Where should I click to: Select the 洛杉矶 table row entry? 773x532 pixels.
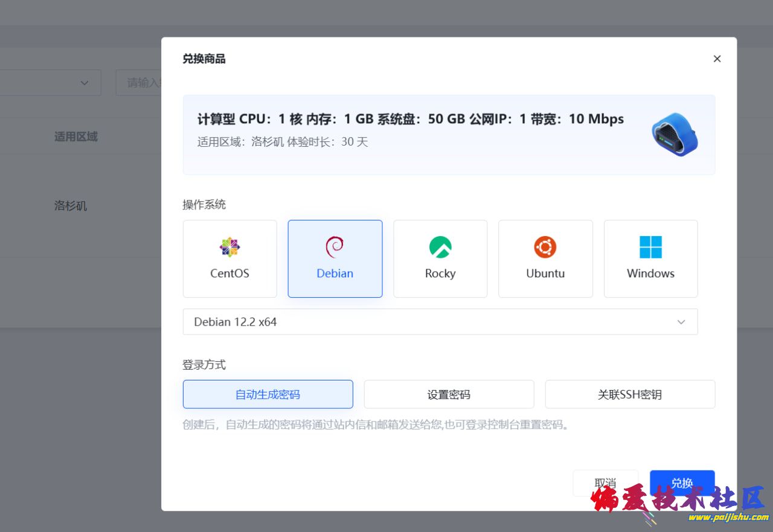71,206
